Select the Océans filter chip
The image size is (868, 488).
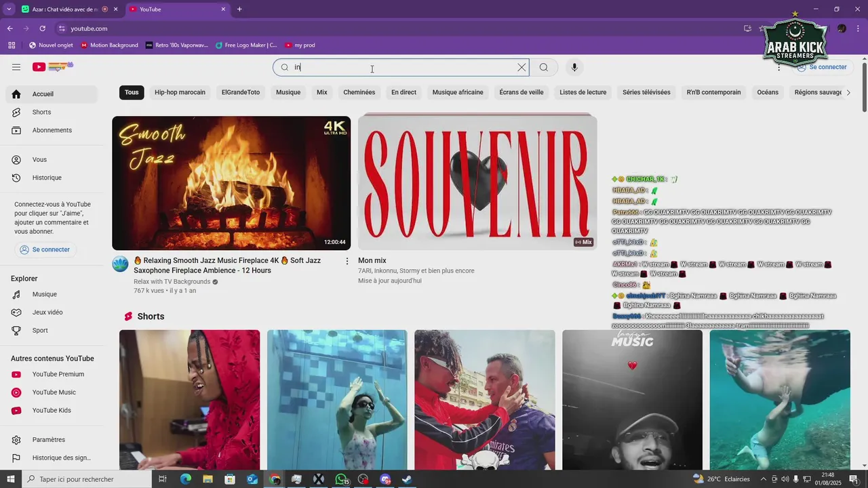768,92
